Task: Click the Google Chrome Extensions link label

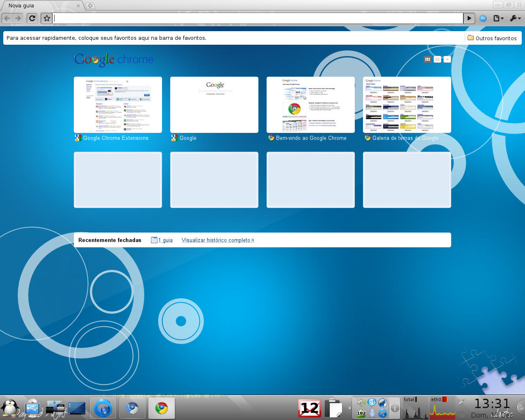Action: pyautogui.click(x=116, y=138)
